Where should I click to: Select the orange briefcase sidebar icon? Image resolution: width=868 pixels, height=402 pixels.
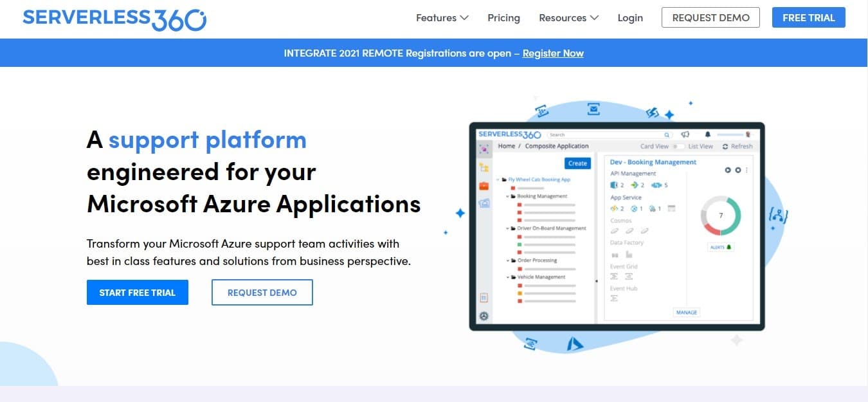coord(484,186)
